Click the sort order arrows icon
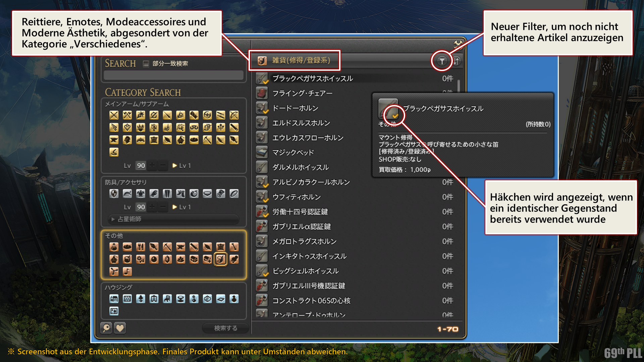 tap(457, 61)
